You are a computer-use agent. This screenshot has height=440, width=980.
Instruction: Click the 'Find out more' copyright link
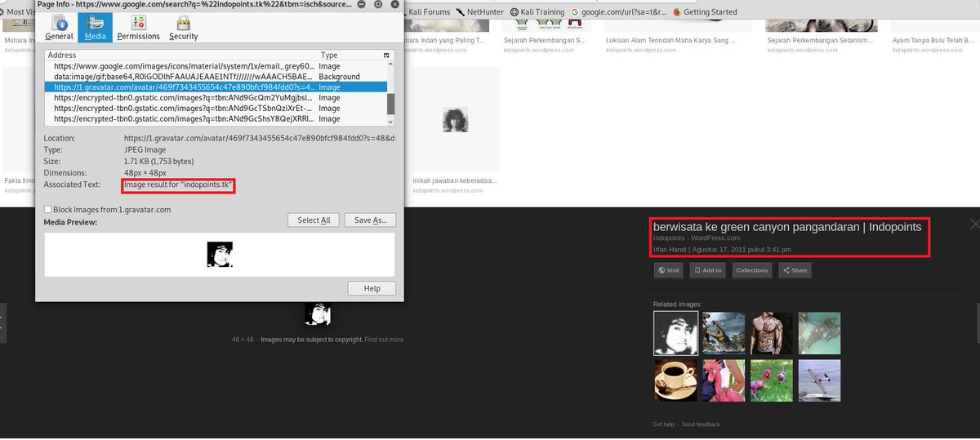coord(384,340)
